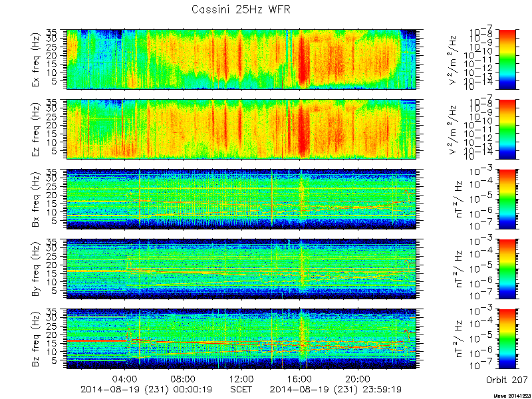Click the 10^-7 tick of the Bz colorbar
532x399 pixels.
pyautogui.click(x=481, y=365)
